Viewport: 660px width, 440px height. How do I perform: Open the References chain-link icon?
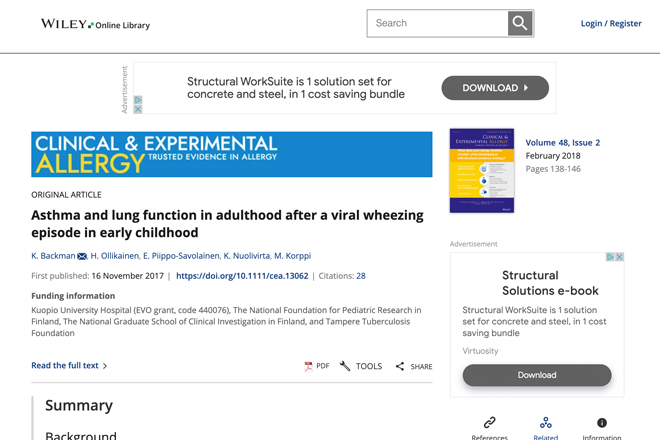click(490, 422)
